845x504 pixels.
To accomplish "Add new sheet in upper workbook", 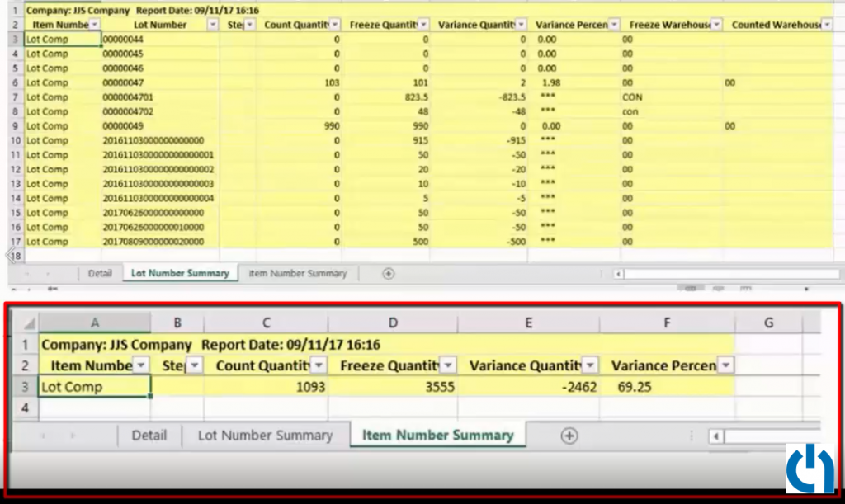I will click(x=388, y=274).
